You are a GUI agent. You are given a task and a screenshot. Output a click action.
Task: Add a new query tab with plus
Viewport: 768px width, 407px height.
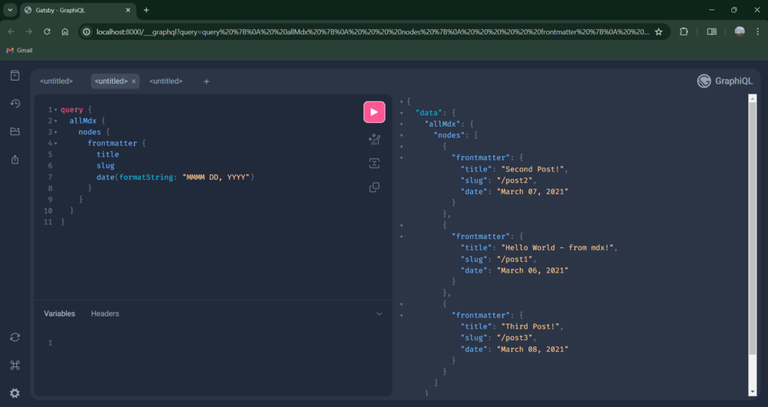pos(206,81)
